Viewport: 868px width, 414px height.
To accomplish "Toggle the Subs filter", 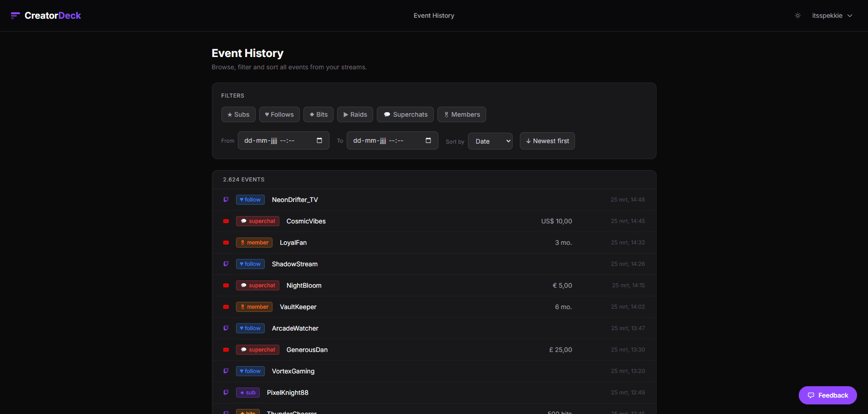I will click(238, 114).
